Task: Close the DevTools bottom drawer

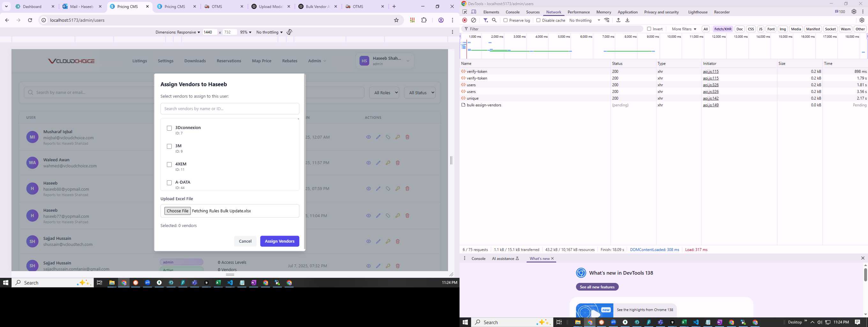Action: [863, 258]
